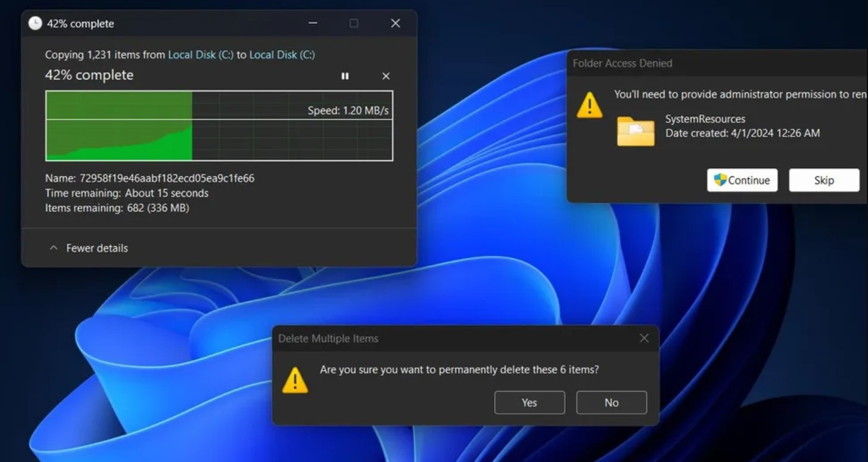
Task: Confirm permanent deletion with Yes
Action: (529, 402)
